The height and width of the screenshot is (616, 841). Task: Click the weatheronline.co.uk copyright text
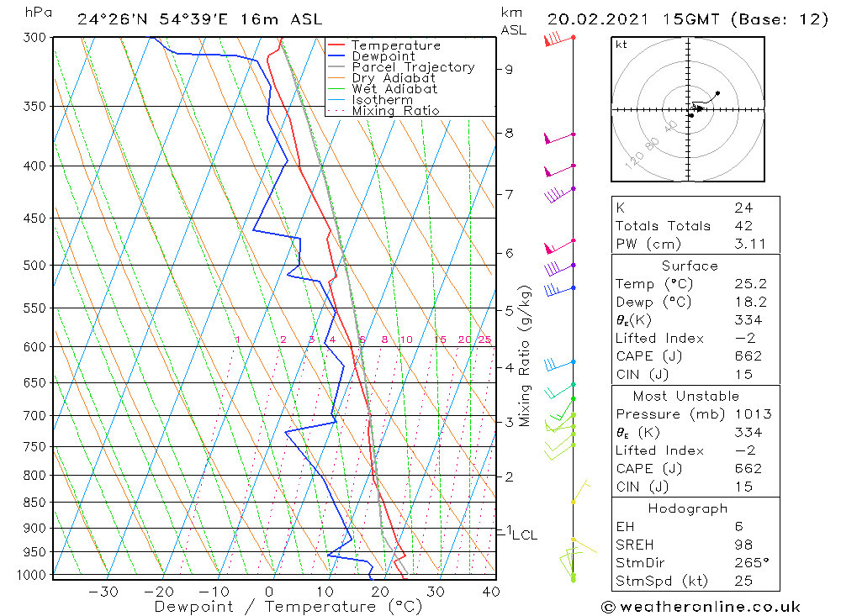coord(701,607)
